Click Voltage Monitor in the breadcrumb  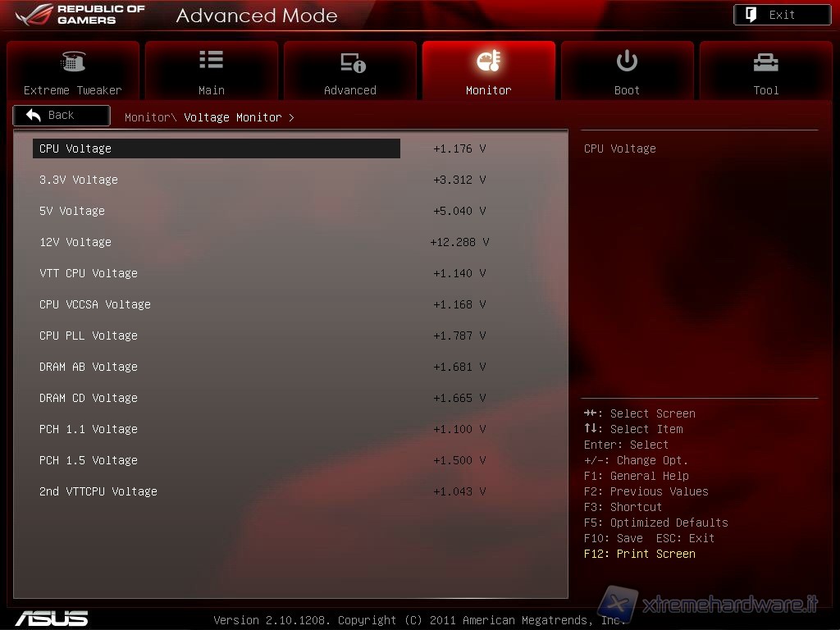(x=232, y=117)
